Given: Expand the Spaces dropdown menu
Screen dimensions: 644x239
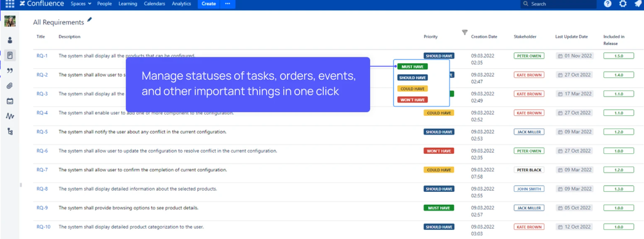Looking at the screenshot, I should coord(81,4).
